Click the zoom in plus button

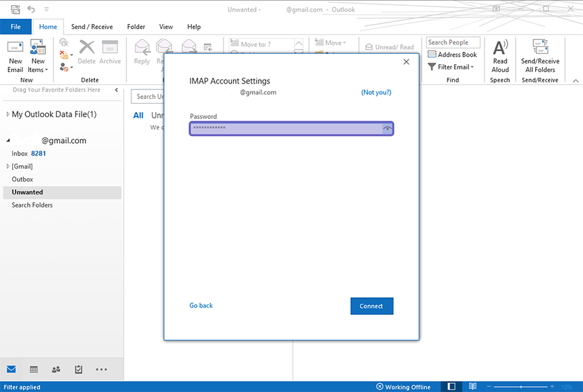[552, 387]
